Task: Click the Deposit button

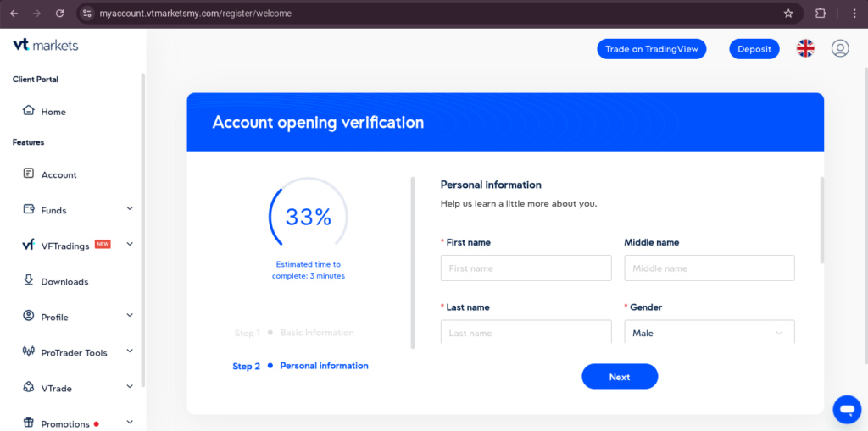Action: [754, 48]
